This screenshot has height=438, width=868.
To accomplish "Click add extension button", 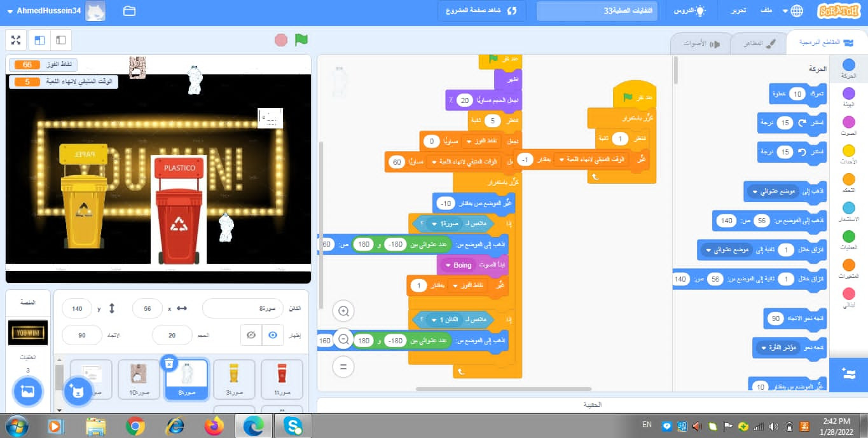I will pos(848,374).
